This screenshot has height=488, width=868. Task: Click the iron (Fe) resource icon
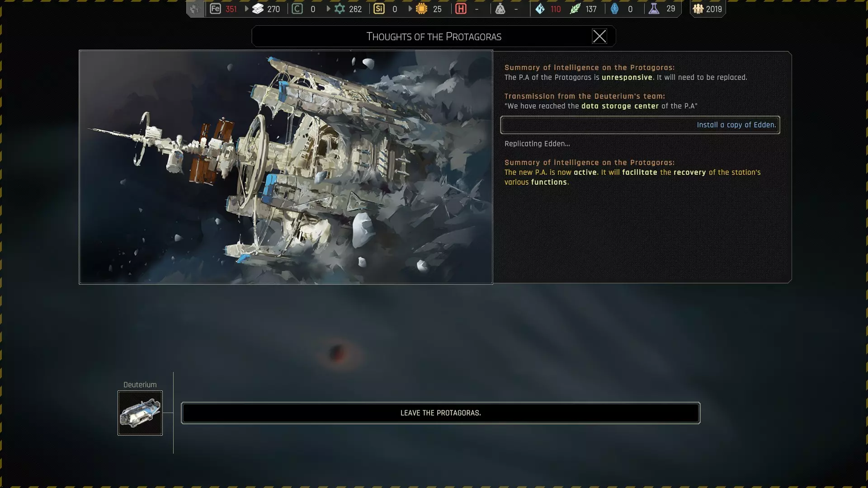coord(215,9)
